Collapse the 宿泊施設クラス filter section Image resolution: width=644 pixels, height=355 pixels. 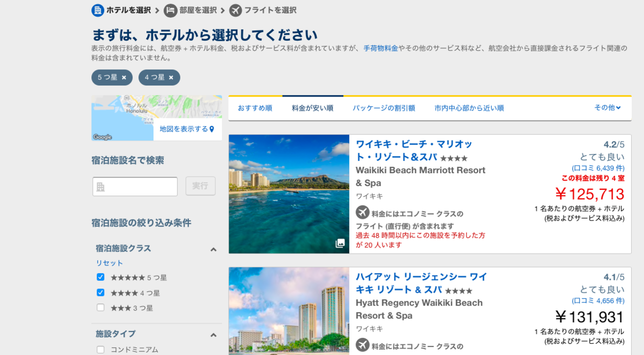pyautogui.click(x=214, y=249)
